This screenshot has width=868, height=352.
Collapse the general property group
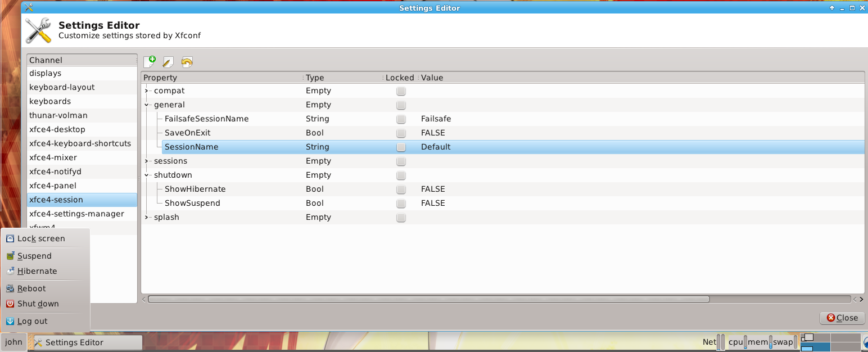147,105
